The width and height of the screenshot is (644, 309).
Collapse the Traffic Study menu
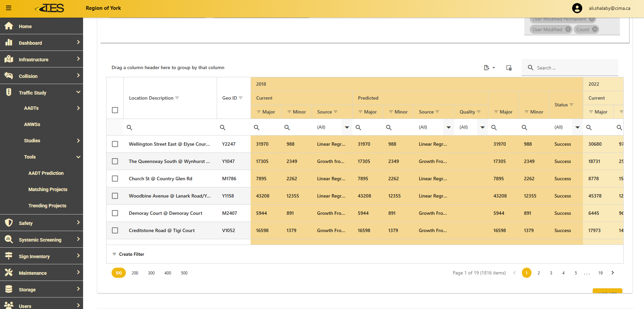pyautogui.click(x=78, y=92)
